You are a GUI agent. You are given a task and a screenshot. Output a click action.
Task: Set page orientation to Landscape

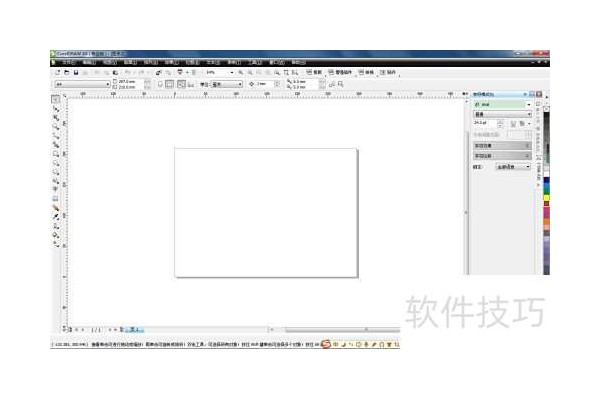click(170, 84)
